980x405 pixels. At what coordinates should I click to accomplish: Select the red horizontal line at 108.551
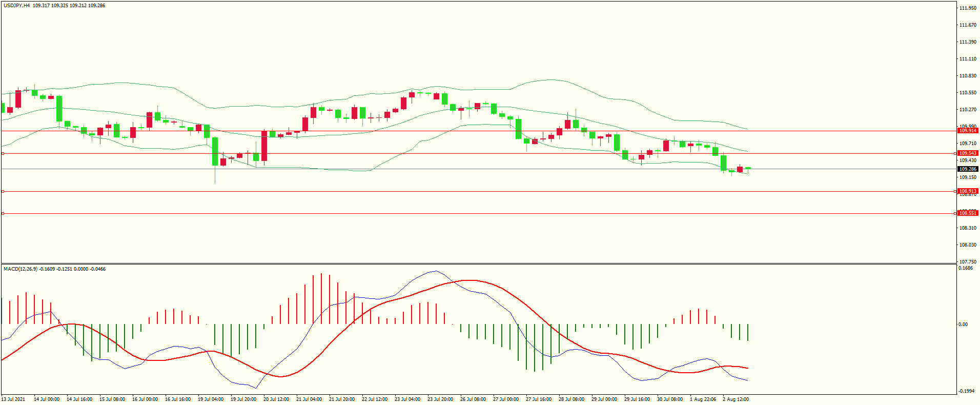(461, 213)
